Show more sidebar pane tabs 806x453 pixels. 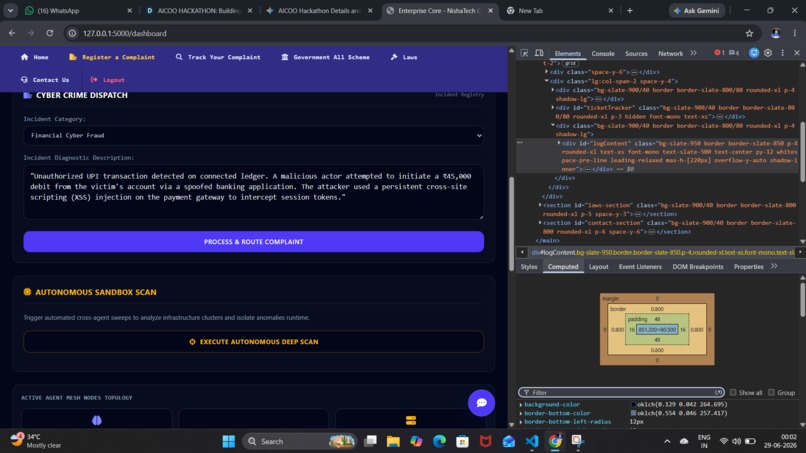click(x=774, y=266)
